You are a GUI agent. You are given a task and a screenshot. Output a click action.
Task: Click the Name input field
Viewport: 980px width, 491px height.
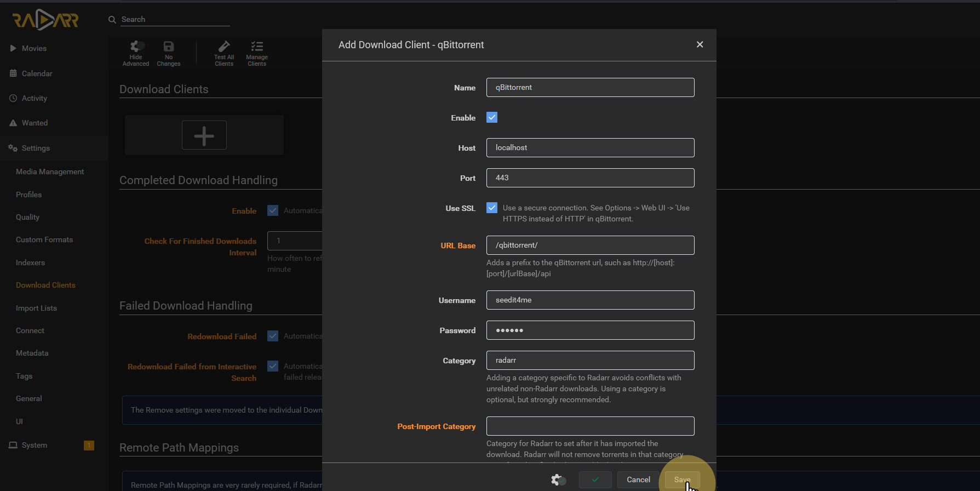point(590,87)
